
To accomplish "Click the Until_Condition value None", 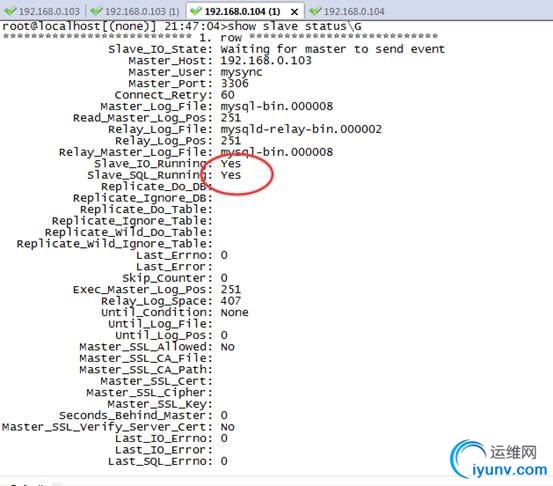I will click(235, 312).
